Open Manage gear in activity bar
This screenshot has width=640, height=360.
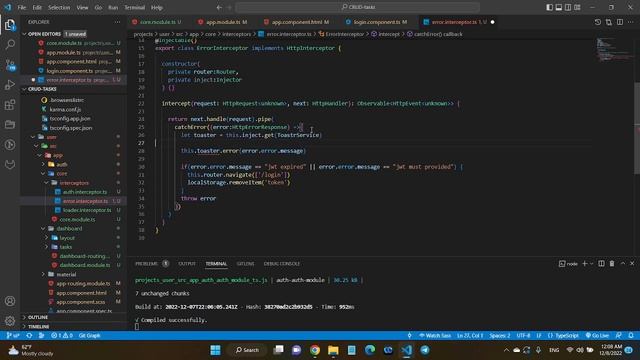click(x=10, y=321)
